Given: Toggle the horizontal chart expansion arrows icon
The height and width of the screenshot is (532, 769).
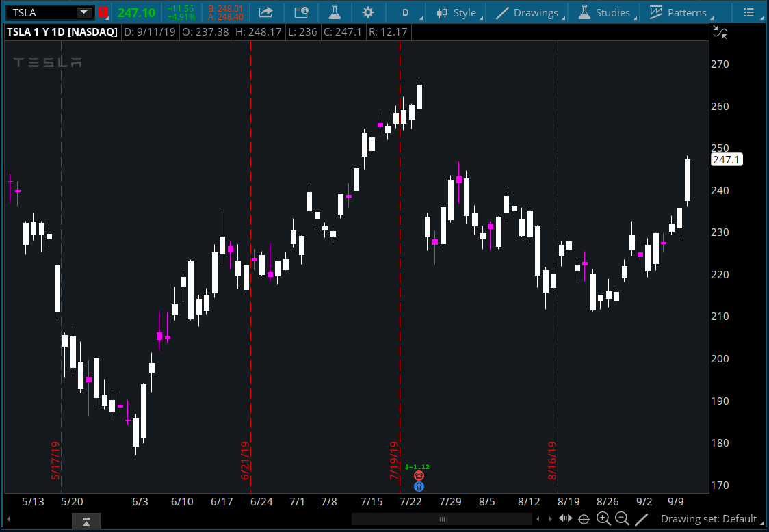Looking at the screenshot, I should click(565, 519).
